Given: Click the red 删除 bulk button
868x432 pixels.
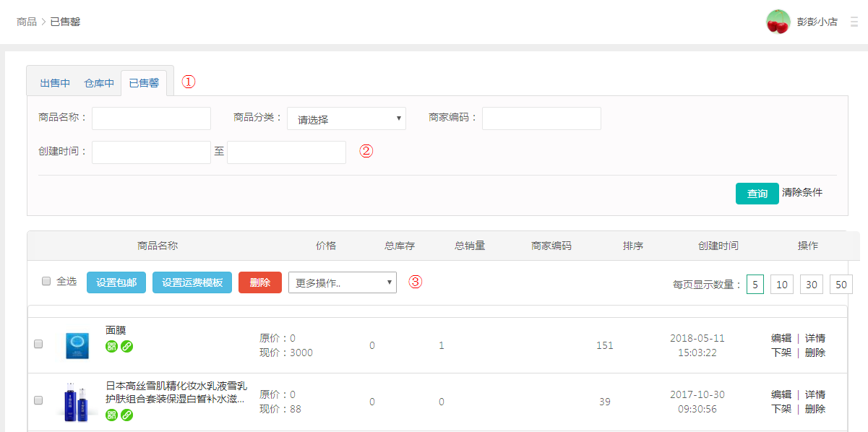Looking at the screenshot, I should pyautogui.click(x=259, y=282).
